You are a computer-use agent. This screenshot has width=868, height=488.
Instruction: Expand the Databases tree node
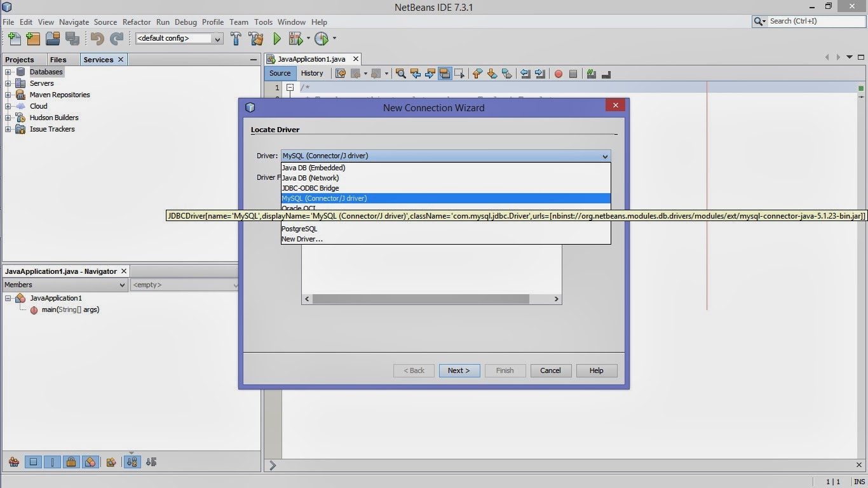coord(8,72)
